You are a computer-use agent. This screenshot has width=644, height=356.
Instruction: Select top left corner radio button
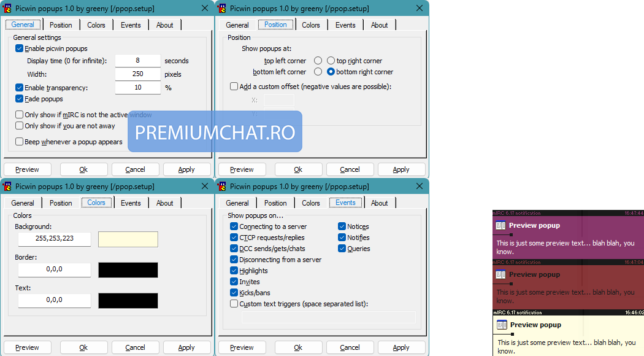click(x=318, y=61)
